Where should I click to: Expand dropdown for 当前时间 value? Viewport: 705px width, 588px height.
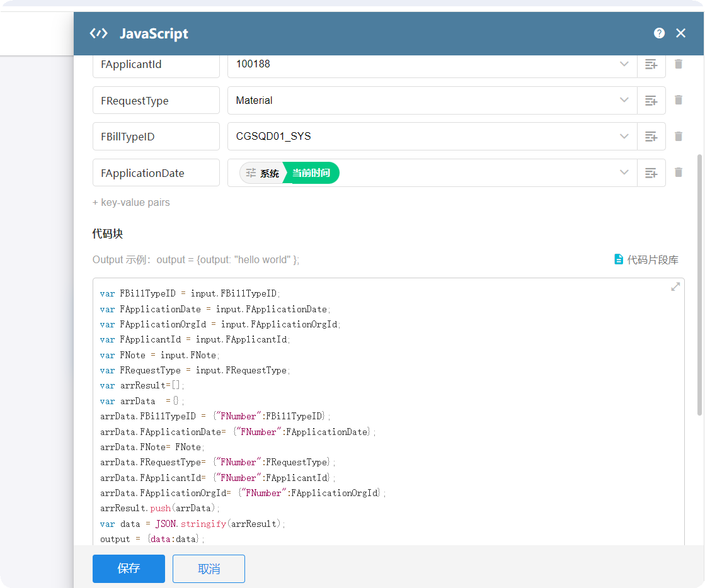[624, 172]
